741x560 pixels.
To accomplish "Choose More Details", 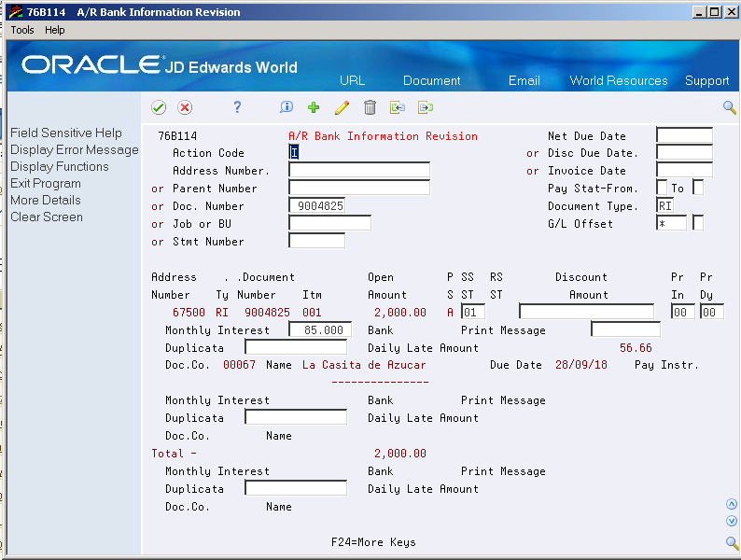I will click(46, 200).
